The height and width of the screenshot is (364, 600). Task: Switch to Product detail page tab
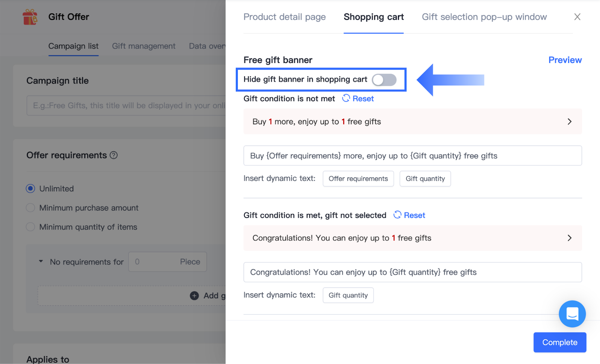click(284, 17)
